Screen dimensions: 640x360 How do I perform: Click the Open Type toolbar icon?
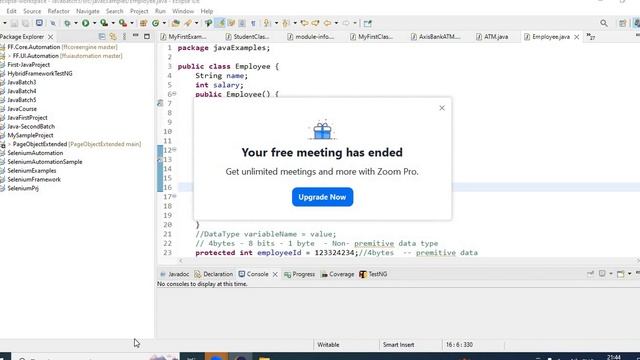176,23
